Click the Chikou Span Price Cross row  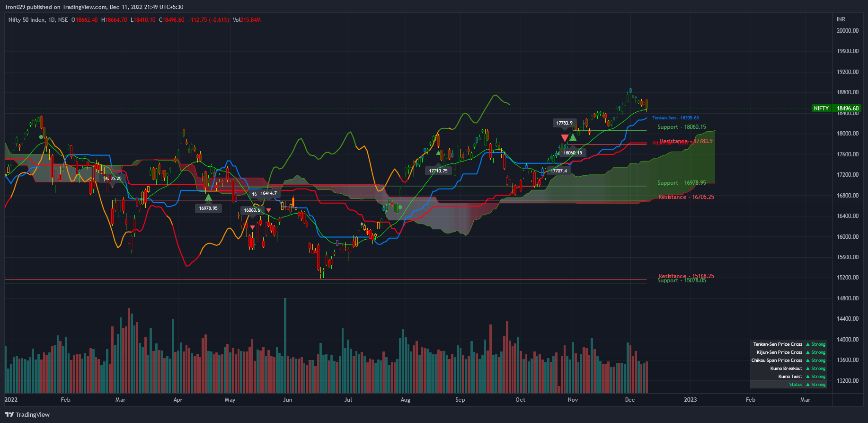pos(789,360)
